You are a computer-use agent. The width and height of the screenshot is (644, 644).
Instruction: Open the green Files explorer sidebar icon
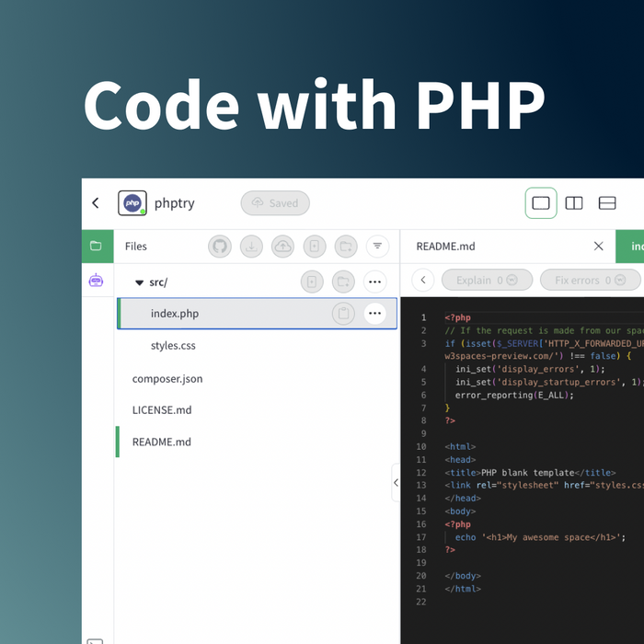click(96, 246)
